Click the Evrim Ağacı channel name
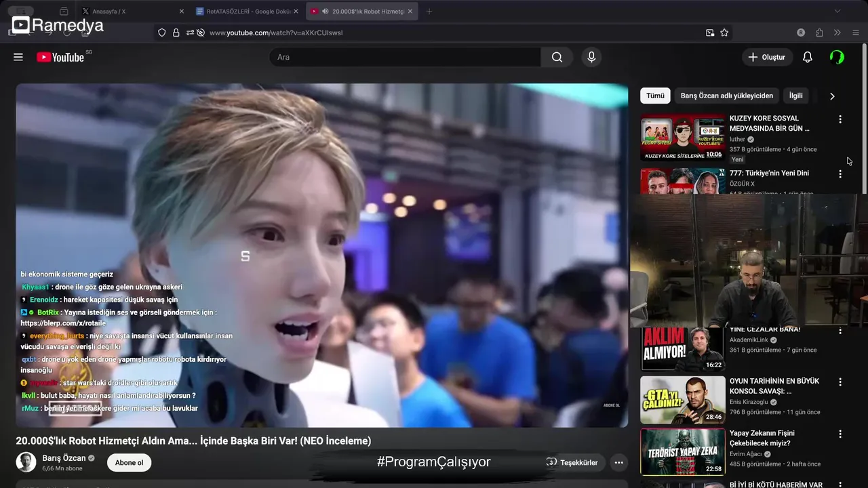 (x=747, y=454)
